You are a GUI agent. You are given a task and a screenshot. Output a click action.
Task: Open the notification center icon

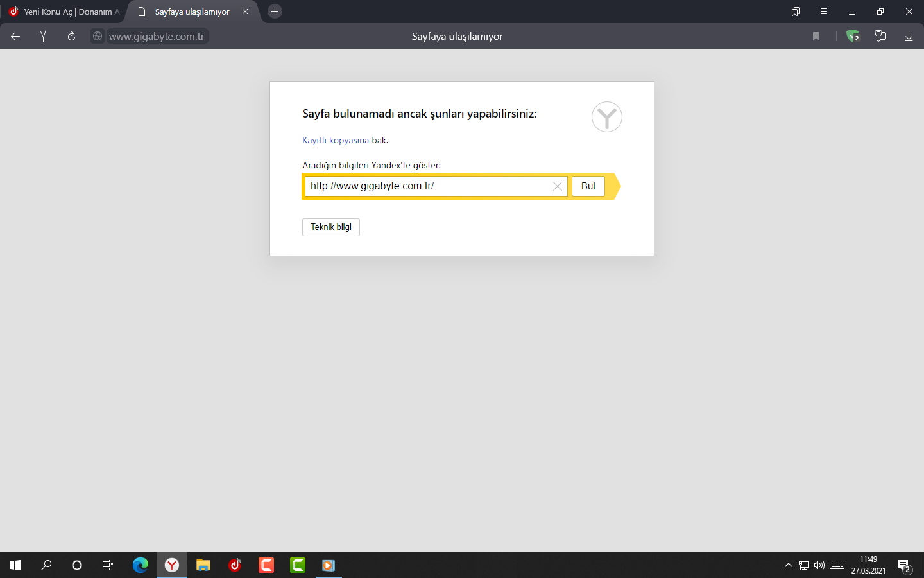(x=904, y=565)
